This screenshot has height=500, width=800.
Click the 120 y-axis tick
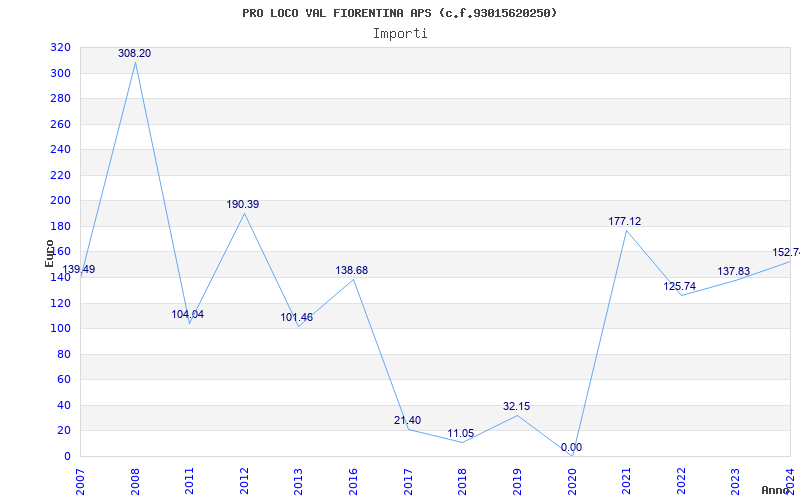[x=60, y=303]
